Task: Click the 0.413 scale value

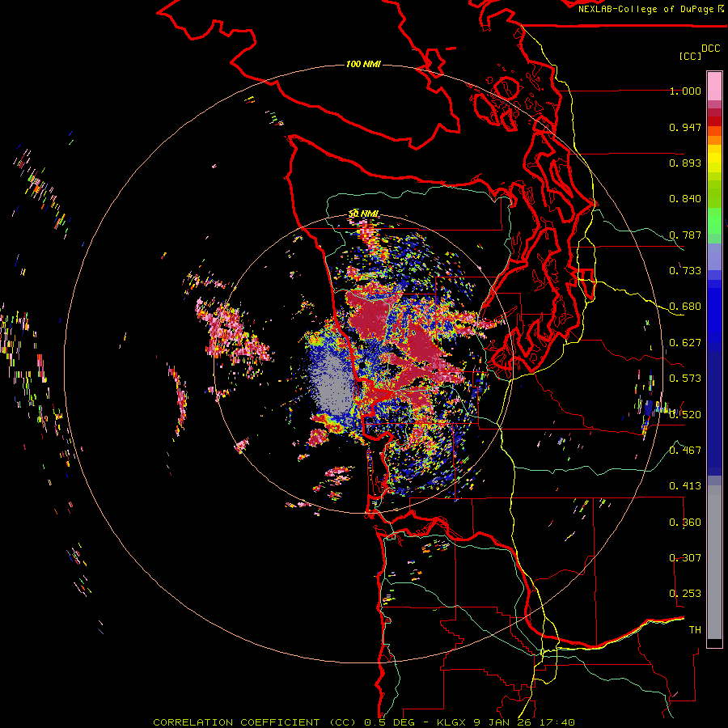Action: point(685,486)
